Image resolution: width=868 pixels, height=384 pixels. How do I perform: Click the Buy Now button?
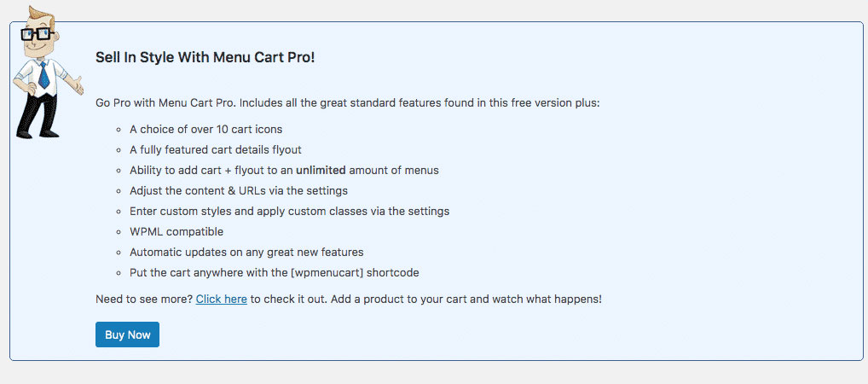coord(127,335)
